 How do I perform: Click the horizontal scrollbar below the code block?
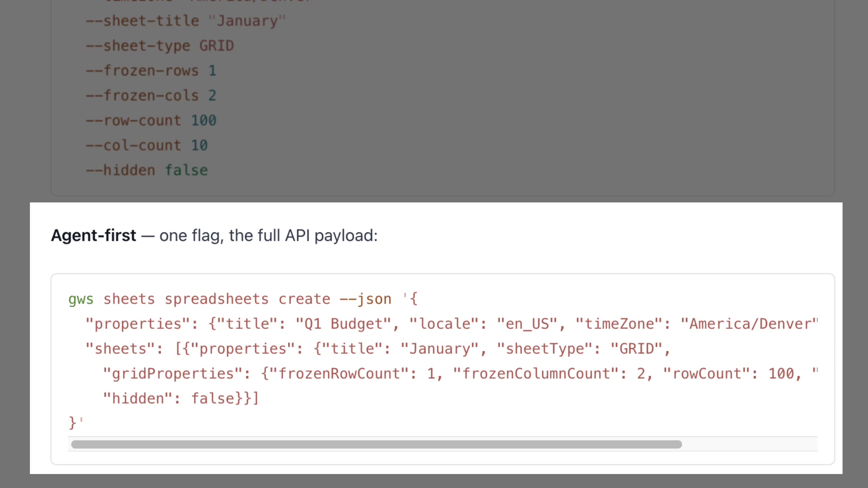(x=375, y=445)
